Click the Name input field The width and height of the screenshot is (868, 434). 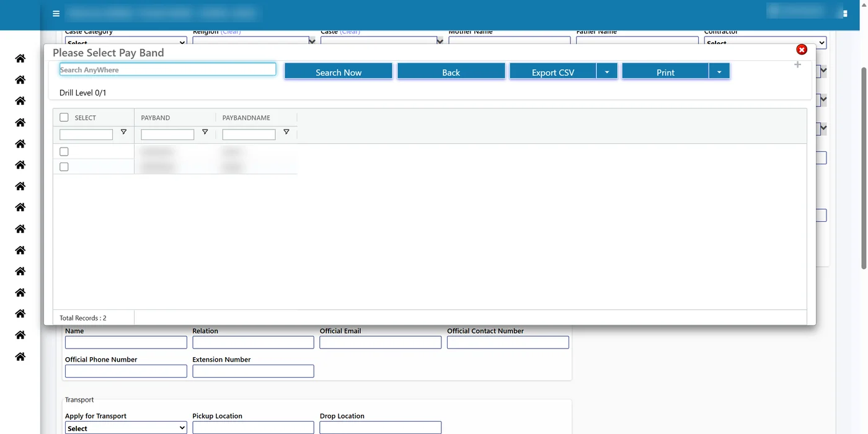point(126,342)
